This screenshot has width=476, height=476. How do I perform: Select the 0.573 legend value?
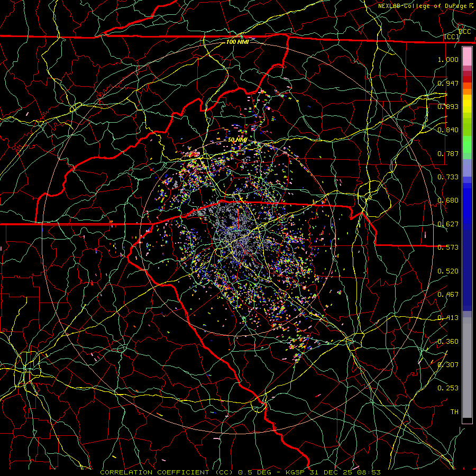coord(448,248)
